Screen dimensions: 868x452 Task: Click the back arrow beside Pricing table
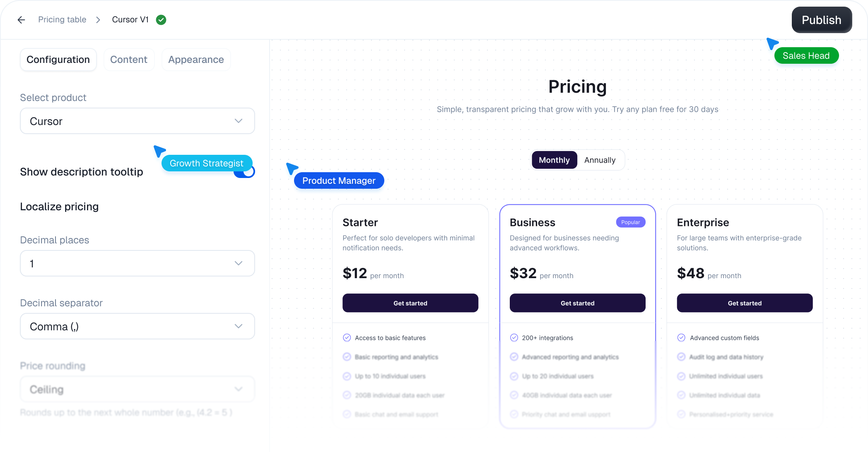21,19
